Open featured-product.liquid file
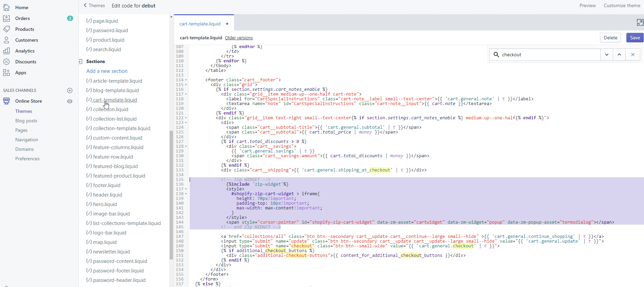 coord(119,176)
